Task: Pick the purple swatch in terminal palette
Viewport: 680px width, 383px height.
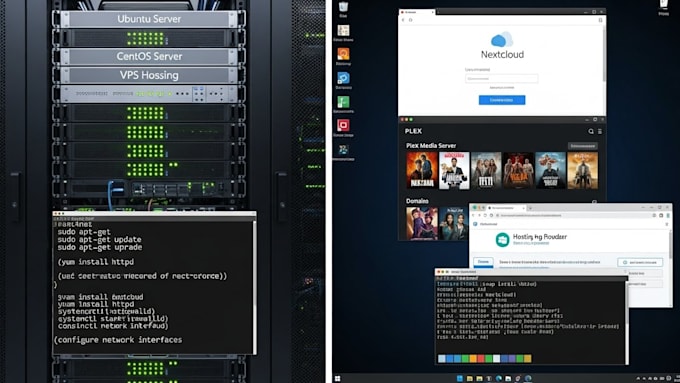Action: click(512, 358)
